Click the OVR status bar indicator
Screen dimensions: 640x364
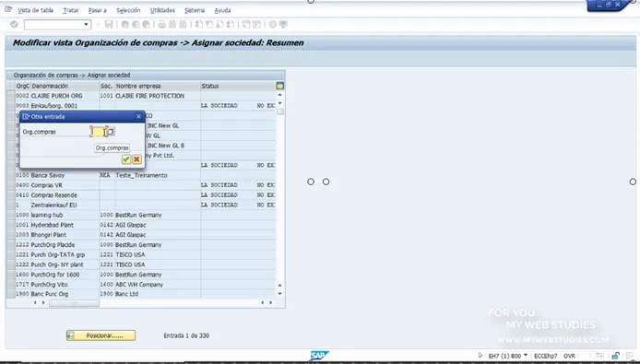pos(569,356)
